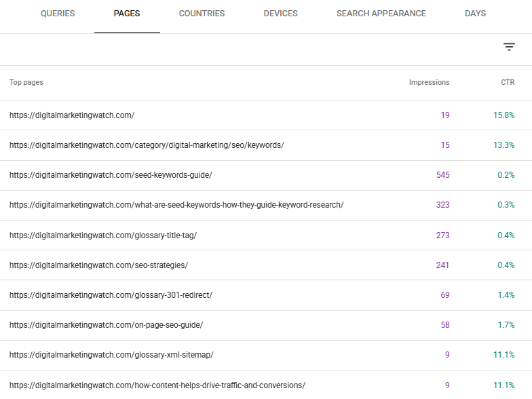Open the seo-strategies page row
The width and height of the screenshot is (532, 399).
click(266, 265)
